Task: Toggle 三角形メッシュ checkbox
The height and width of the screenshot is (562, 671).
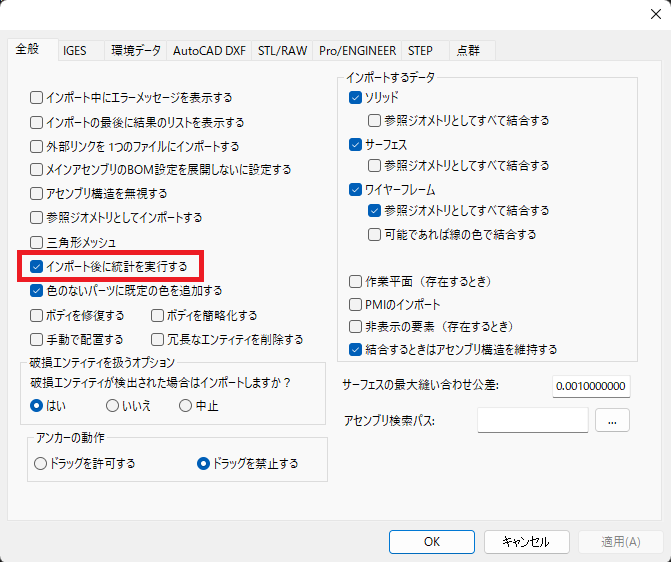Action: pyautogui.click(x=37, y=242)
